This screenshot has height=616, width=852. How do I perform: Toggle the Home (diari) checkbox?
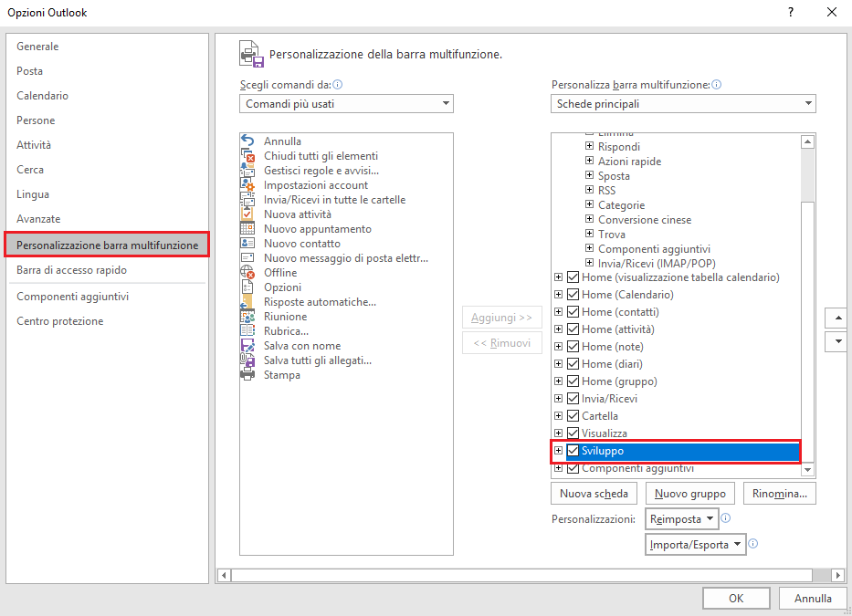coord(573,364)
